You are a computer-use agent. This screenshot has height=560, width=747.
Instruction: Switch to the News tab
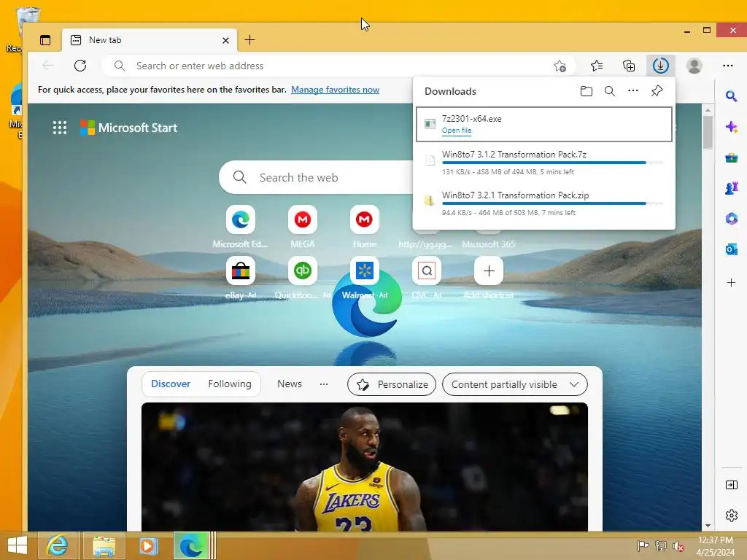point(290,384)
